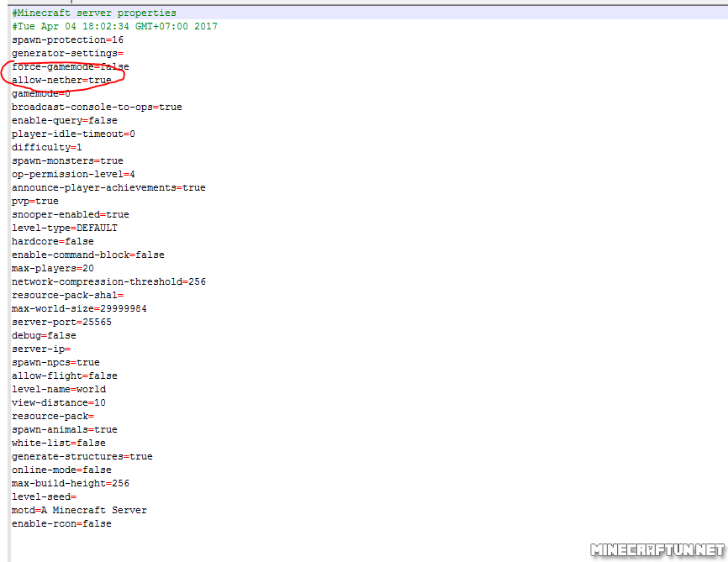Screen dimensions: 728x562
Task: Click 'network-compression-threshold=256' line
Action: [108, 282]
